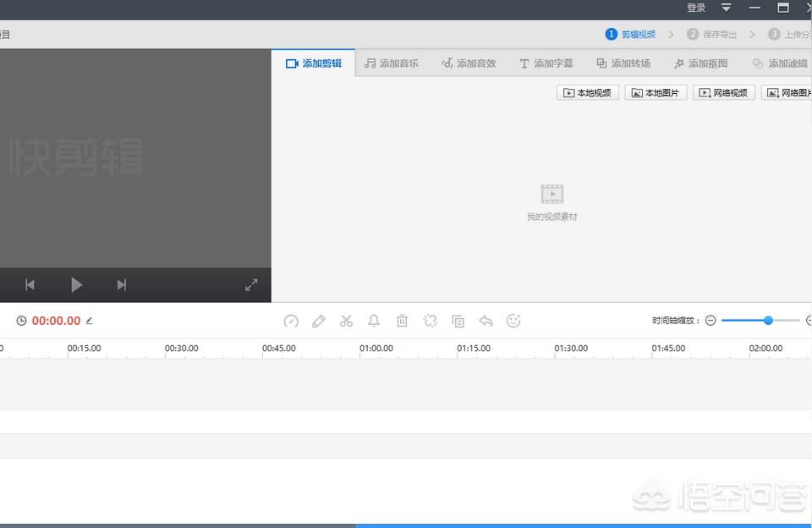Open the 添加剪辑 tab
Viewport: 812px width, 528px height.
pos(313,63)
